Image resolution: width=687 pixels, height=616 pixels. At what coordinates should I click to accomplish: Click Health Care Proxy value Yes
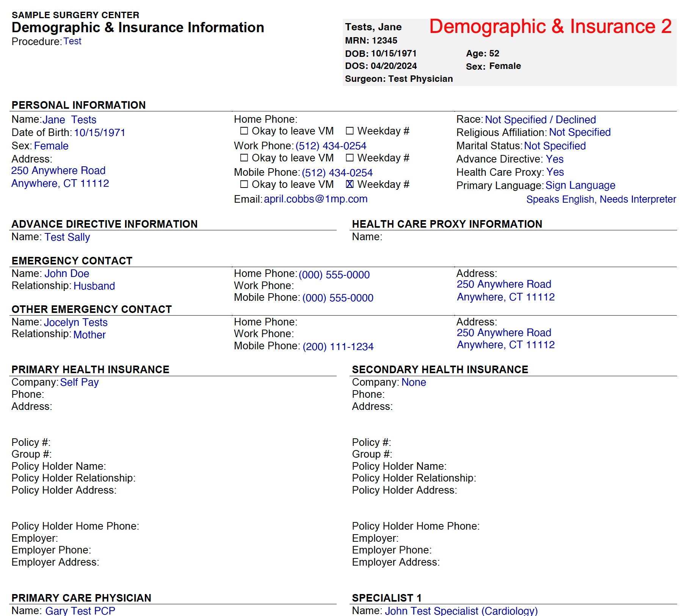point(555,172)
